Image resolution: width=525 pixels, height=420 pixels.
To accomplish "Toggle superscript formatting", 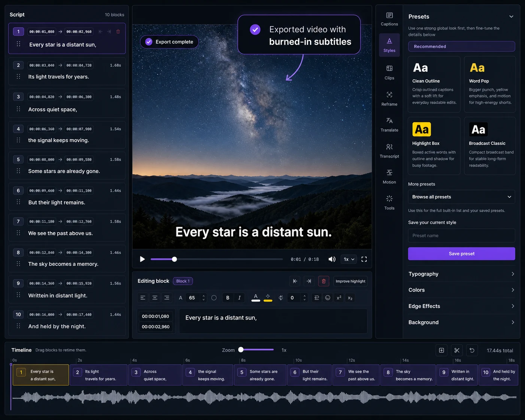I will point(339,298).
